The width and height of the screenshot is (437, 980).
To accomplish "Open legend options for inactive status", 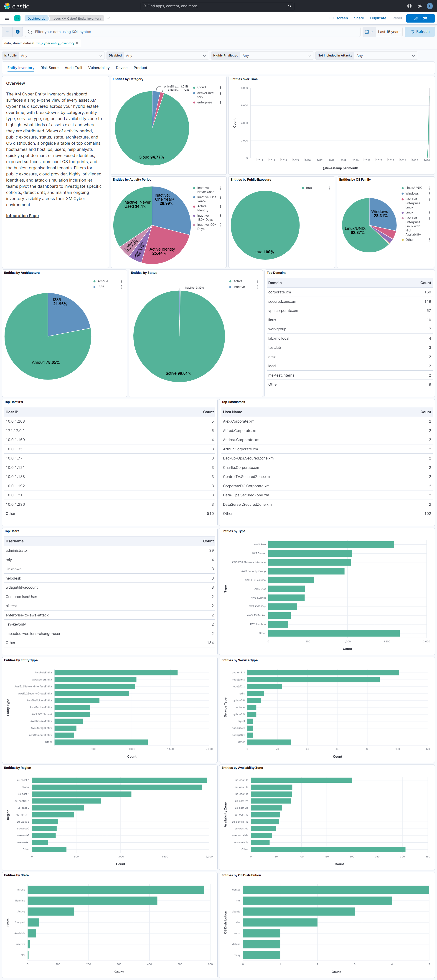I will (257, 287).
